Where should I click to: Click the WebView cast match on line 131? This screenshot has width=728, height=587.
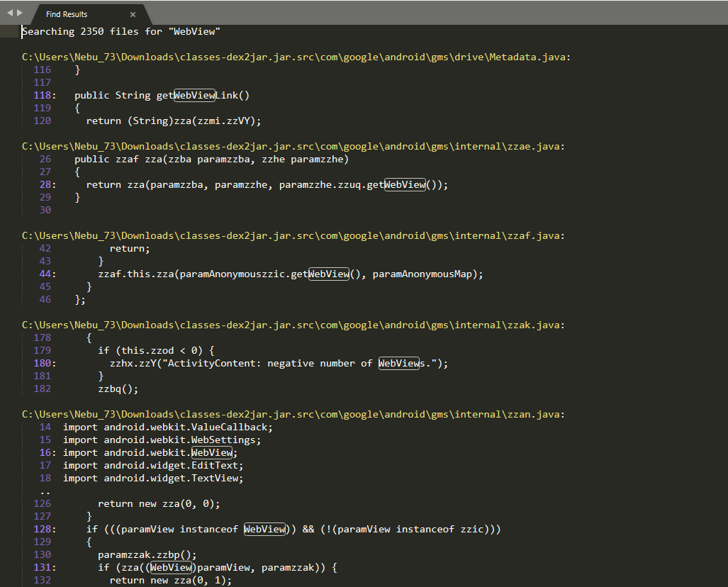point(171,568)
